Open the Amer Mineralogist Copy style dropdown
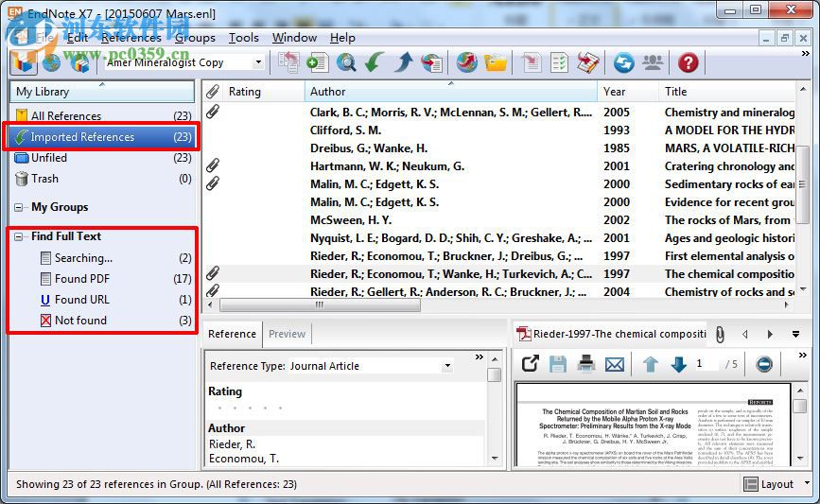Screen dimensions: 820x504 258,62
